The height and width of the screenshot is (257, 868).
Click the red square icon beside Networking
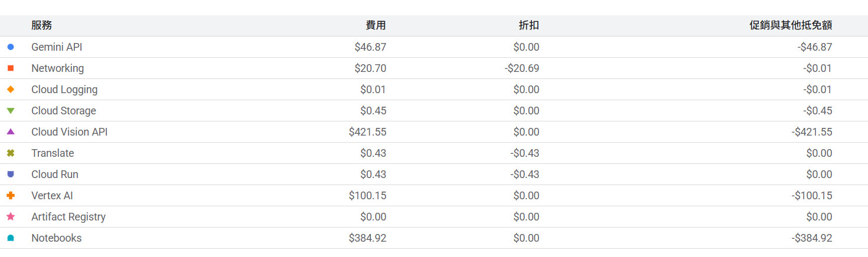(x=11, y=68)
